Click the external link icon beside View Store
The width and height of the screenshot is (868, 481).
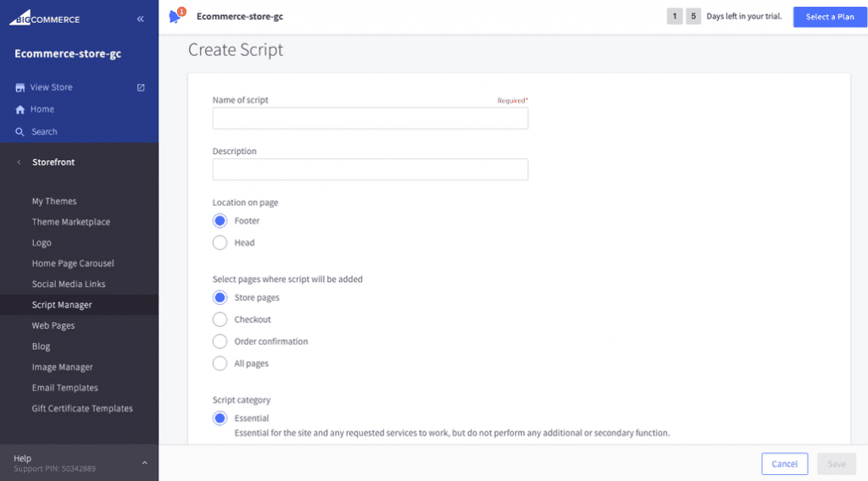[141, 87]
